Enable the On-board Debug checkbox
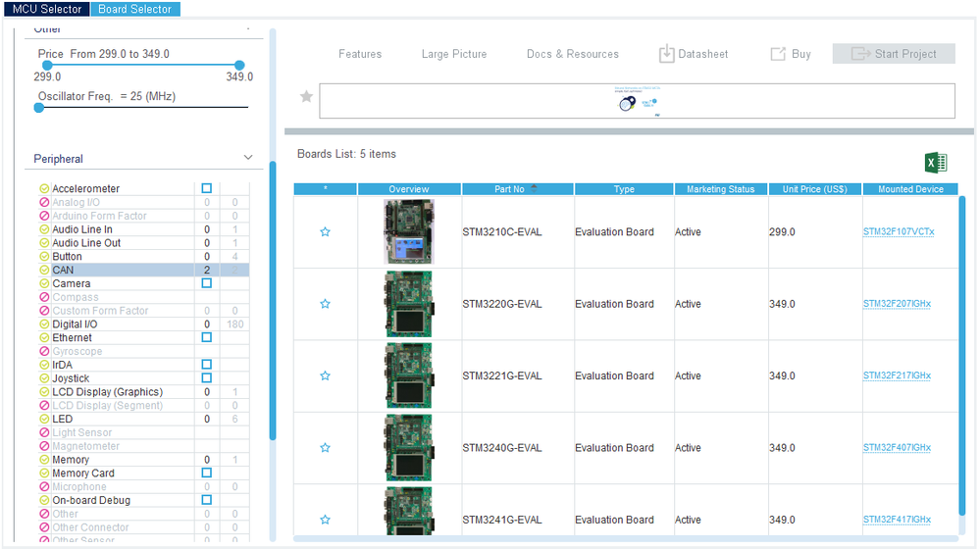Image resolution: width=980 pixels, height=549 pixels. pyautogui.click(x=207, y=500)
